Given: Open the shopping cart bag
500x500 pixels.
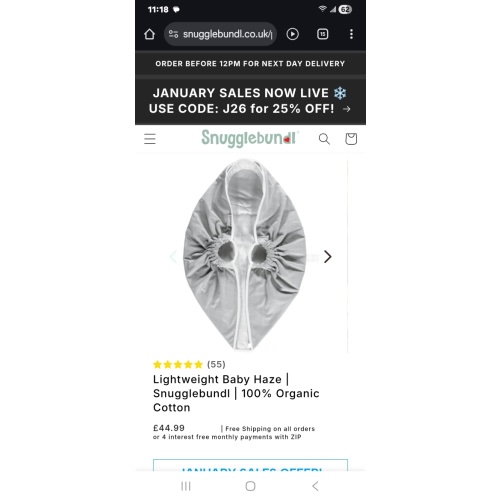Looking at the screenshot, I should (x=351, y=139).
